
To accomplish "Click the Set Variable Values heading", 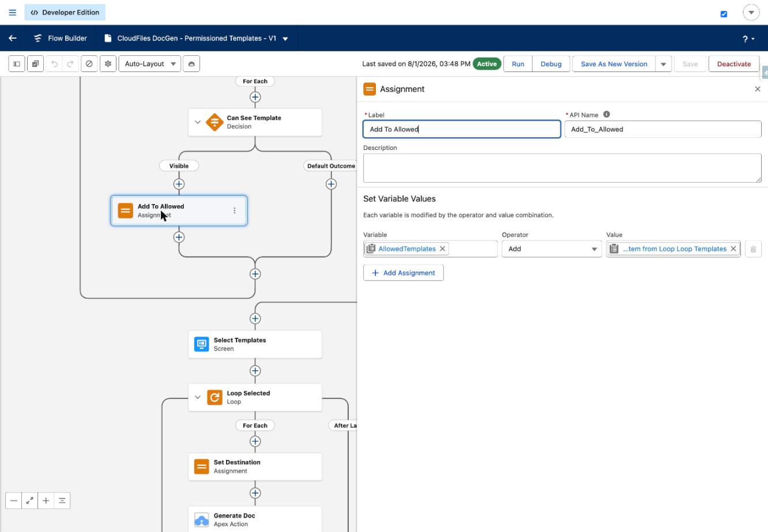I will click(x=400, y=198).
